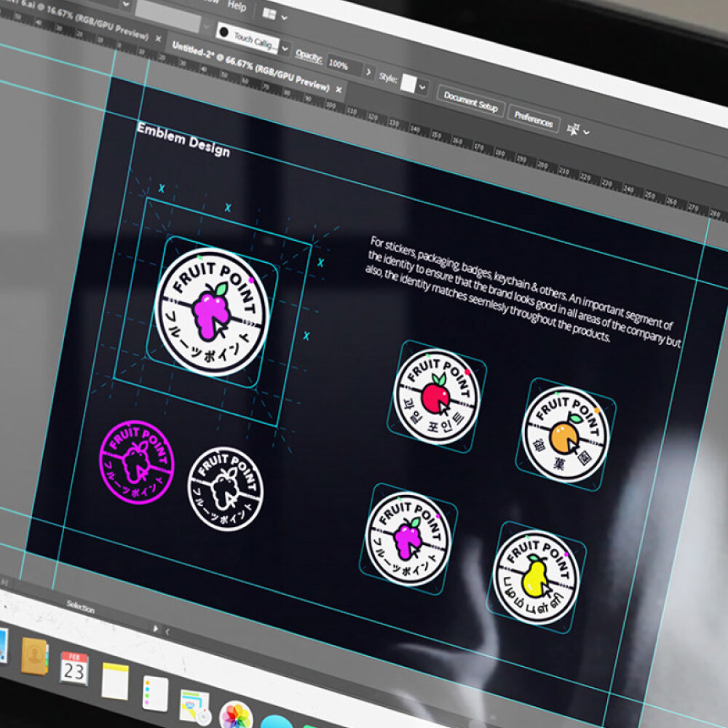This screenshot has width=728, height=728.
Task: Expand the brush definition dropdown arrow
Action: click(285, 49)
